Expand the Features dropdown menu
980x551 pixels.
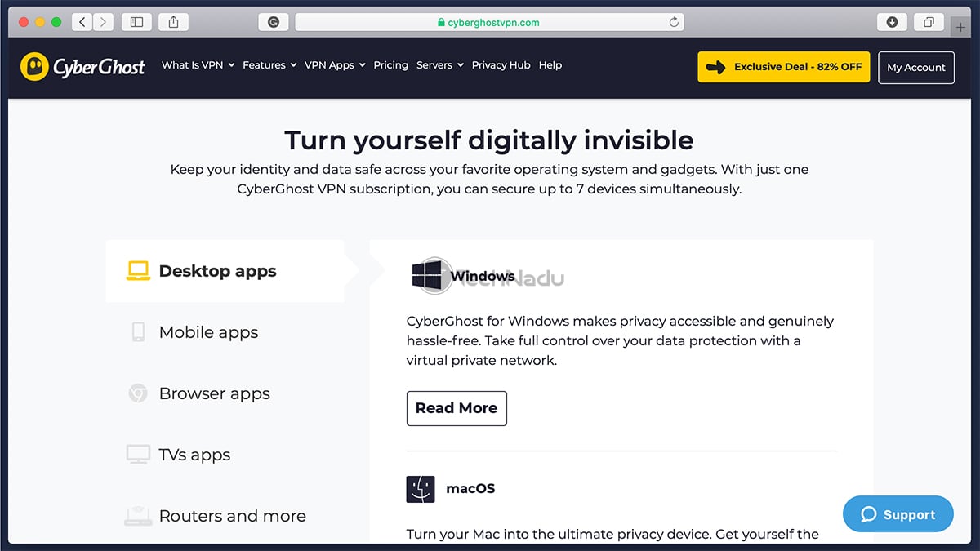(x=269, y=65)
